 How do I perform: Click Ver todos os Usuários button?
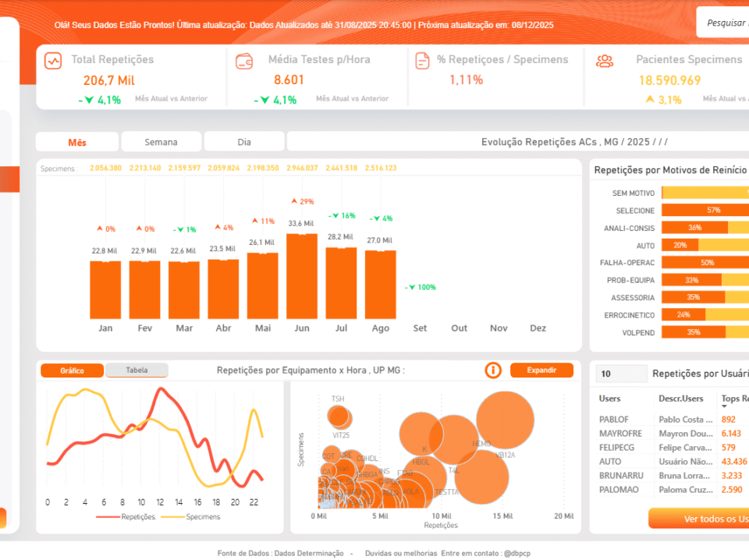pyautogui.click(x=698, y=519)
